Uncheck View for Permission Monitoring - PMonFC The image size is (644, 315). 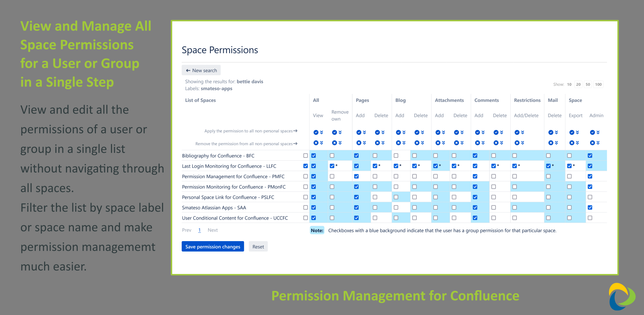[x=314, y=187]
